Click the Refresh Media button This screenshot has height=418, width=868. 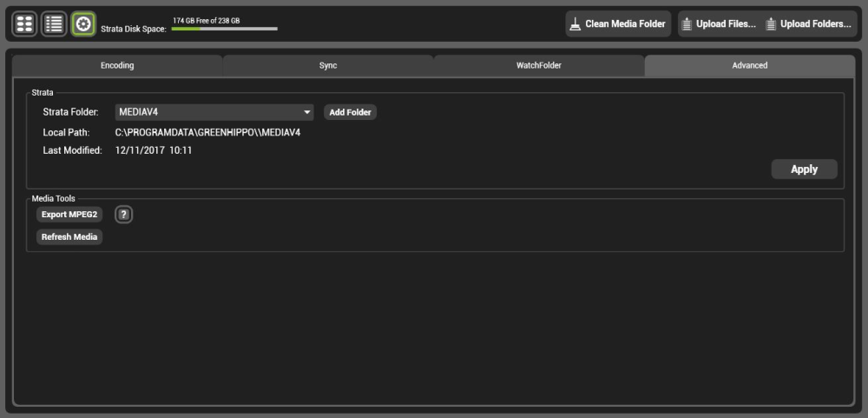point(69,237)
